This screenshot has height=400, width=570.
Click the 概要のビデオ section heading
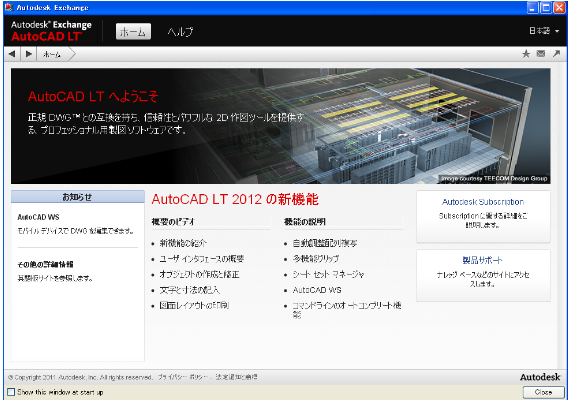[x=173, y=222]
